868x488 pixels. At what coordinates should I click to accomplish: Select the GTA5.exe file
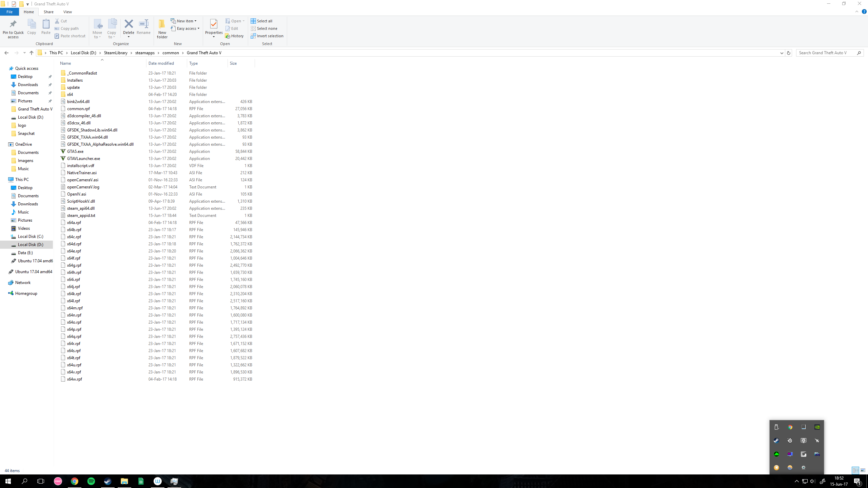[75, 151]
